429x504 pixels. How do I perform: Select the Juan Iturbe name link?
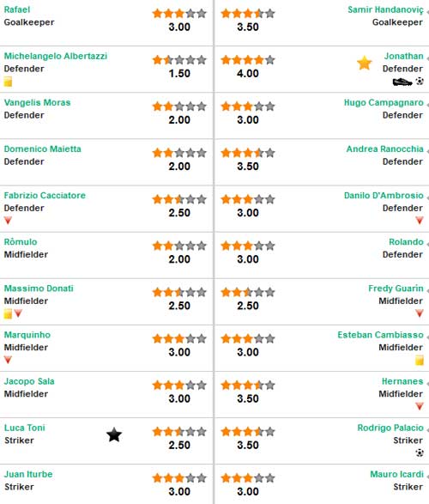pos(28,474)
